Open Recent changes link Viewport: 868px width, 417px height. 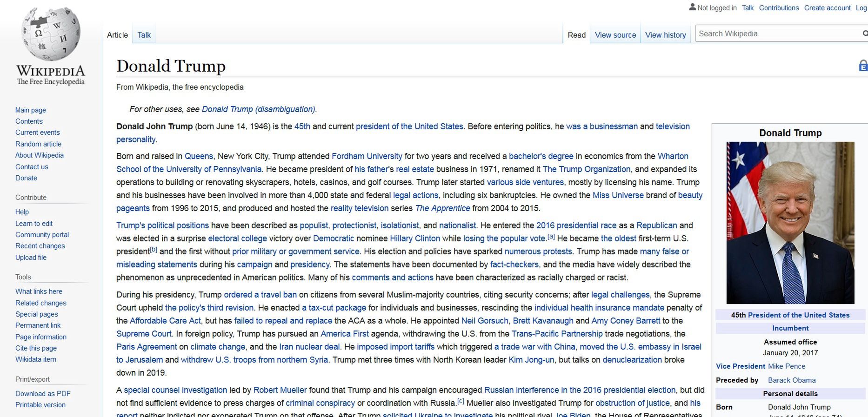click(x=40, y=246)
